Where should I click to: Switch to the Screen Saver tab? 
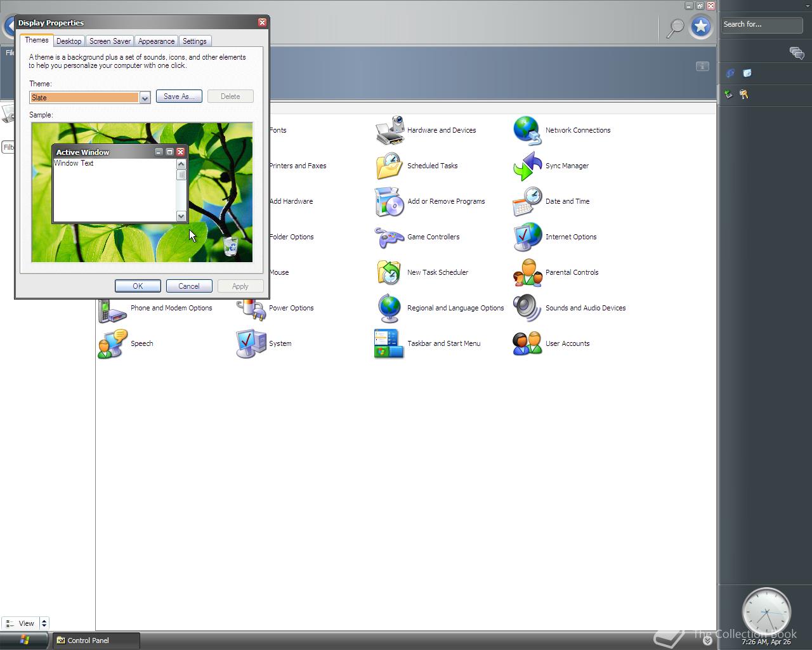click(x=109, y=41)
